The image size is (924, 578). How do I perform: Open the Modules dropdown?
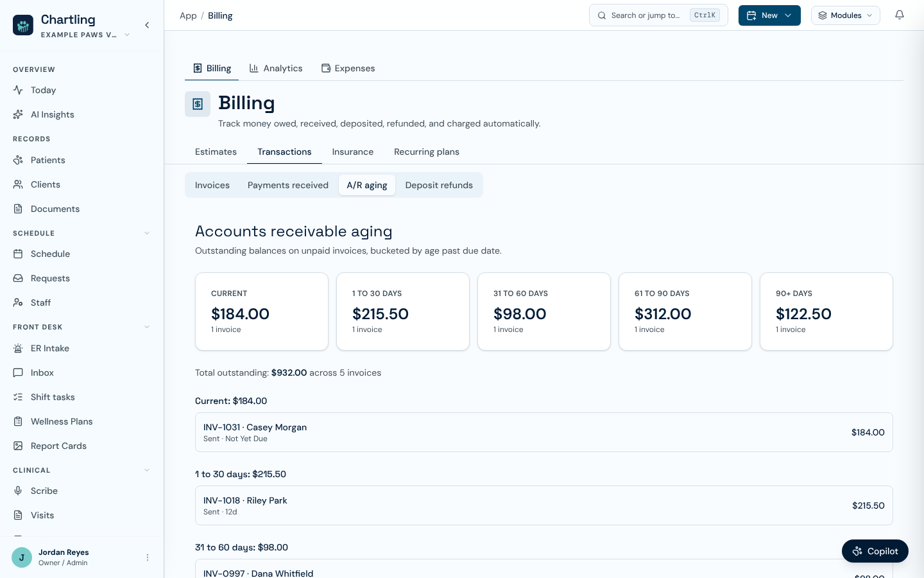pos(846,15)
